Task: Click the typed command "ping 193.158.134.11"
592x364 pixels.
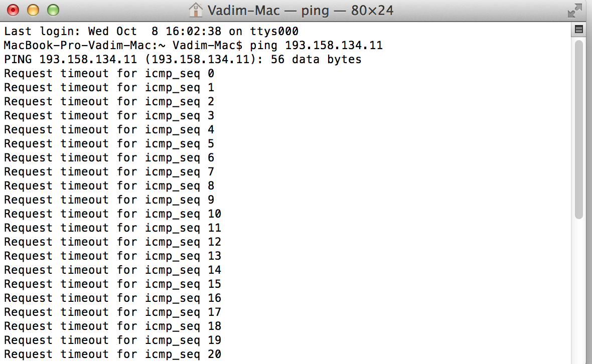Action: 317,46
